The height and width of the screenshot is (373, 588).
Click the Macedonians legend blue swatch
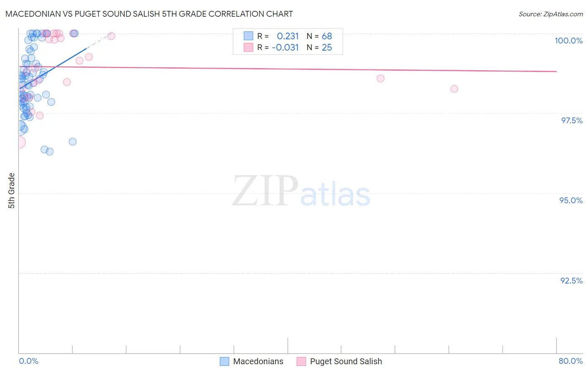(x=225, y=361)
